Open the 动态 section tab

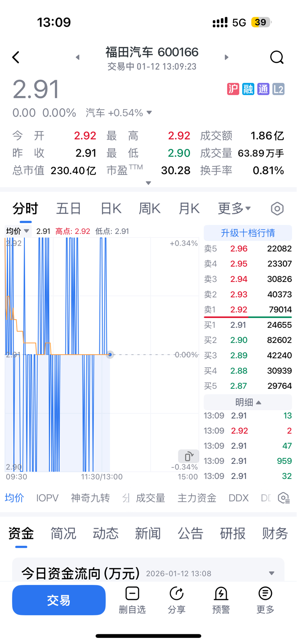click(106, 534)
